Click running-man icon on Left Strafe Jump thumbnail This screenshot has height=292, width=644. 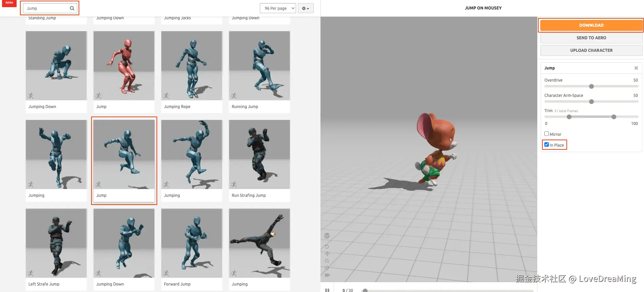tap(30, 273)
